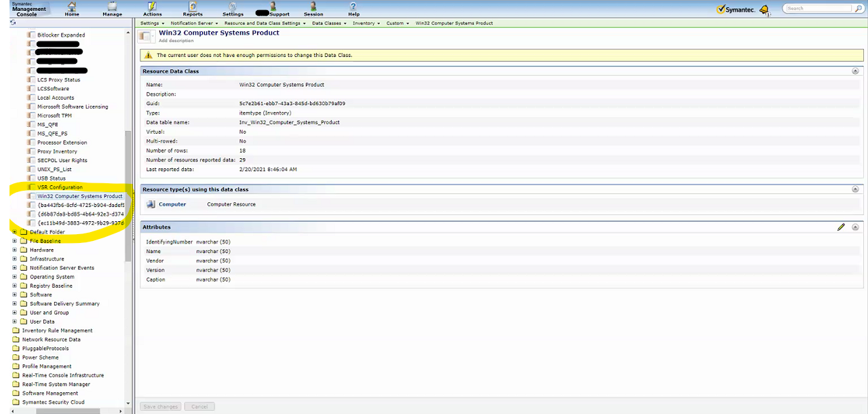Click the tree horizontal scrollbar right arrow

pos(122,411)
